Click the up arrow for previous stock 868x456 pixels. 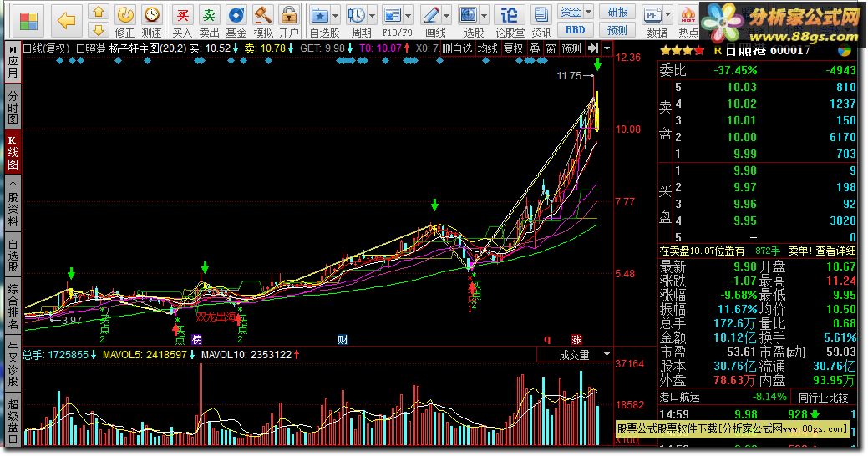coord(99,12)
